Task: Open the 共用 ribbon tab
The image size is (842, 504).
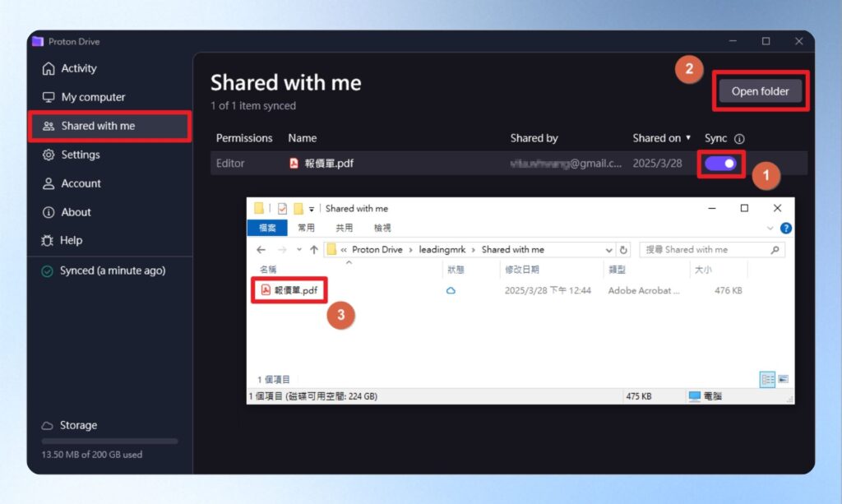Action: (x=345, y=228)
